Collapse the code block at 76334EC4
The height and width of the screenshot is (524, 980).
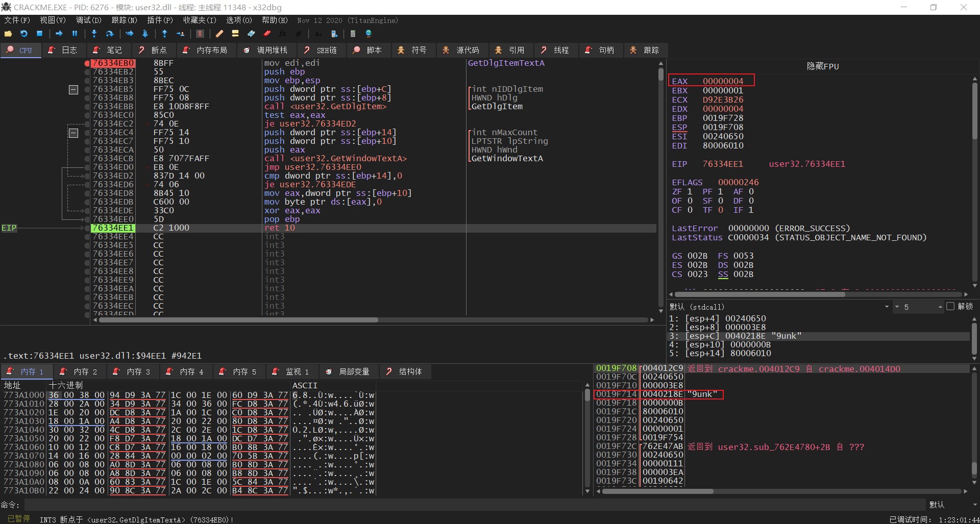[x=73, y=133]
